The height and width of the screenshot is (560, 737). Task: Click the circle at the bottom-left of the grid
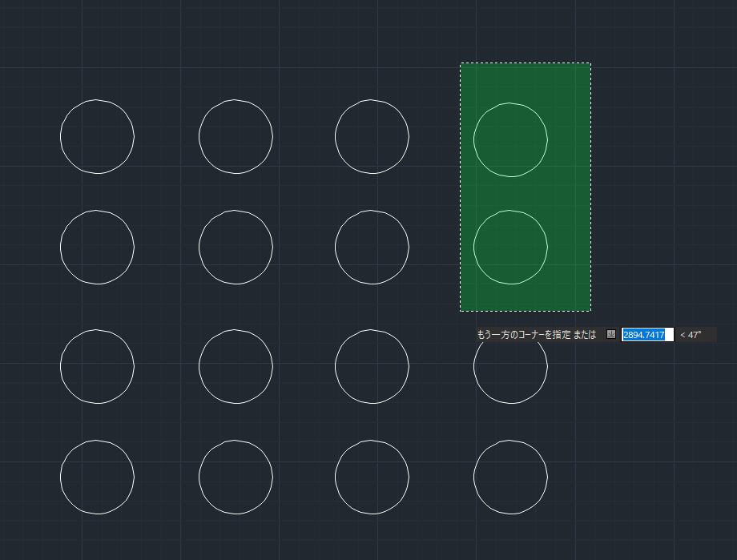click(97, 477)
